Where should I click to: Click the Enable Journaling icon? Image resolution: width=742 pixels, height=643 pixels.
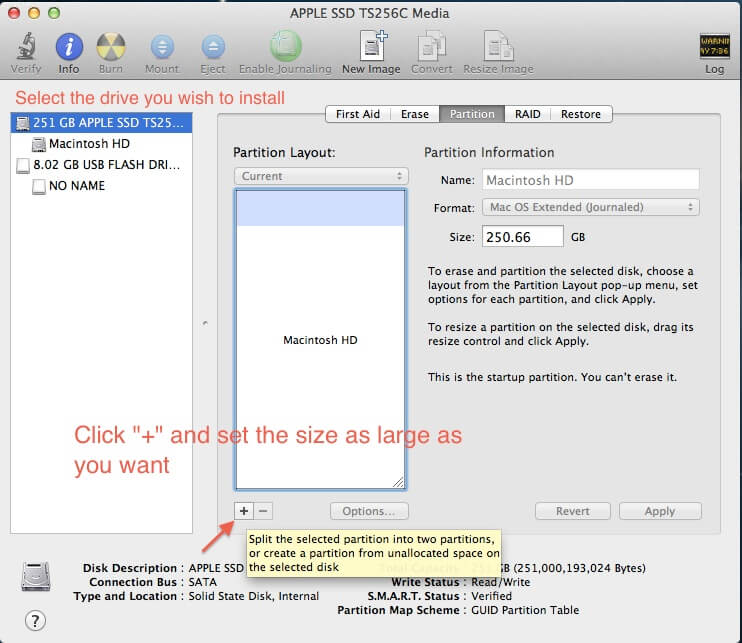(285, 46)
